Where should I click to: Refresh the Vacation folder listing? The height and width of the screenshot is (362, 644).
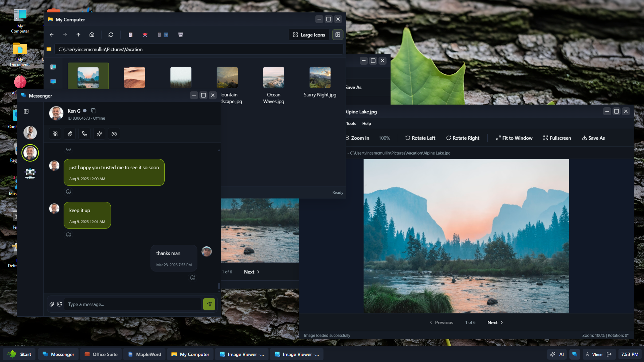pos(111,35)
